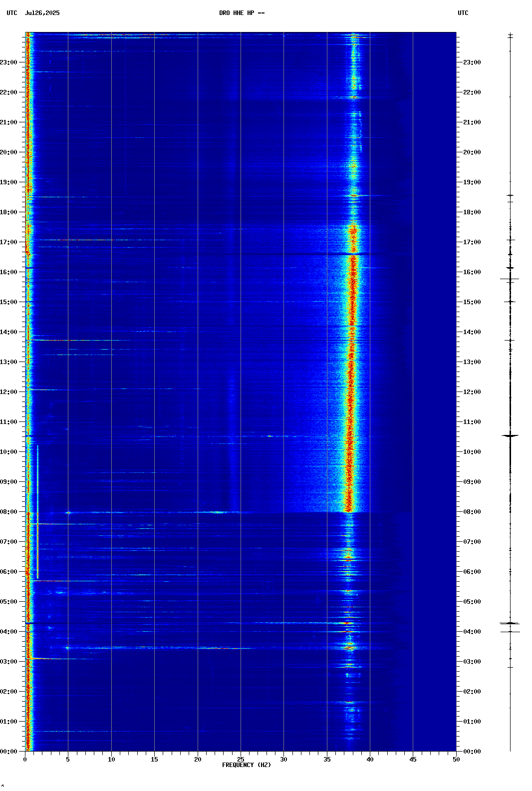Click the 13:00 label on the right time axis
532x791 pixels.
[x=472, y=362]
